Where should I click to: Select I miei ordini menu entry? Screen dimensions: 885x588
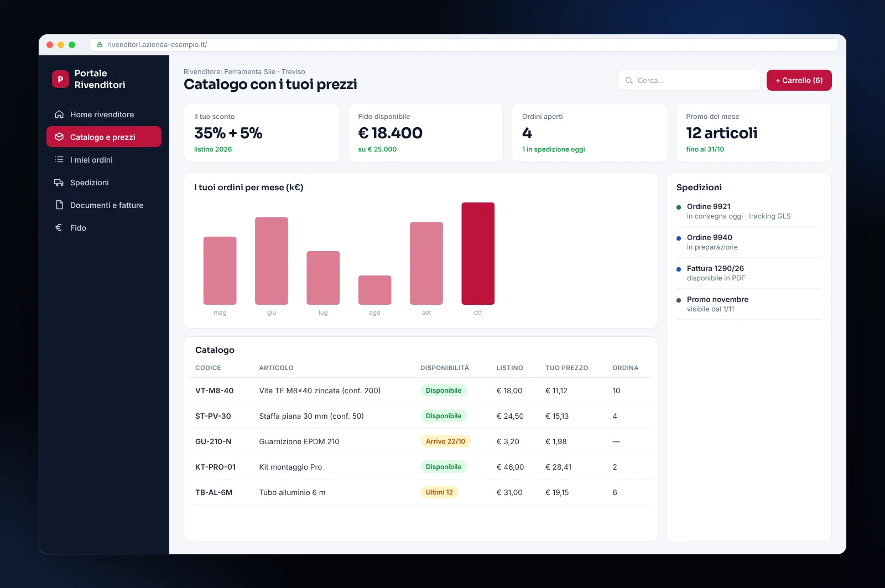(x=104, y=160)
